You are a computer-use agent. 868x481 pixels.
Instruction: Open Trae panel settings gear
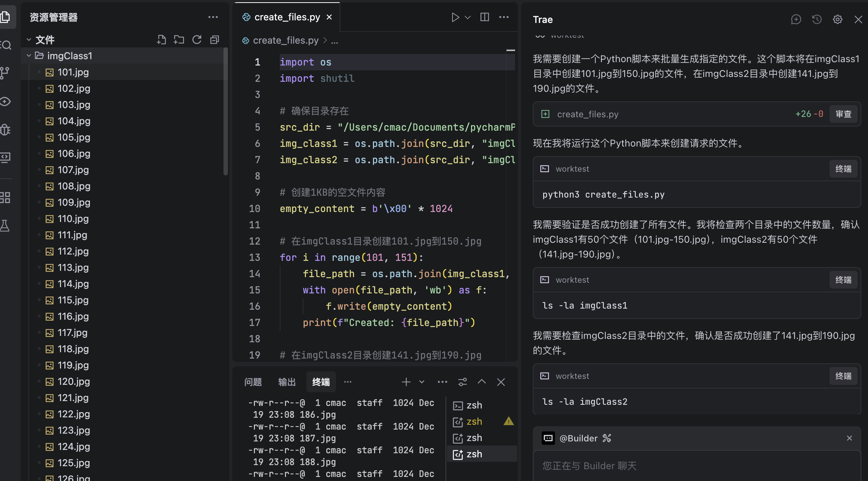click(x=838, y=20)
